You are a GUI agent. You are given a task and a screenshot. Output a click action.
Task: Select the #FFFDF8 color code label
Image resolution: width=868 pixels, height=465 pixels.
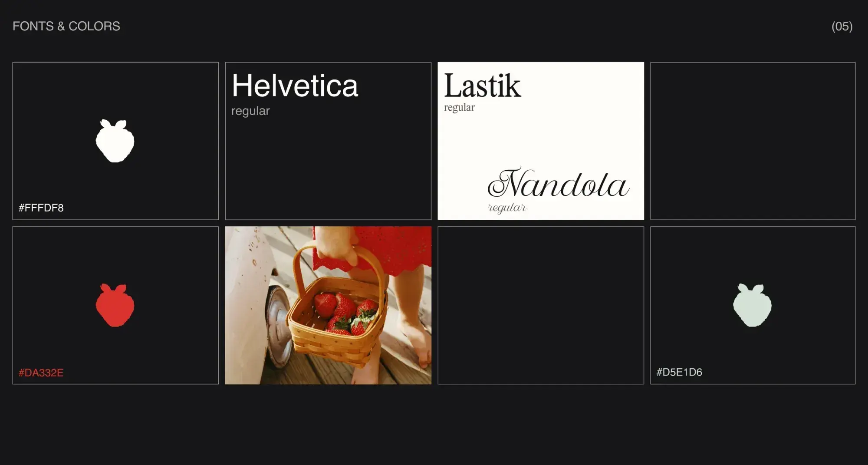pyautogui.click(x=41, y=208)
